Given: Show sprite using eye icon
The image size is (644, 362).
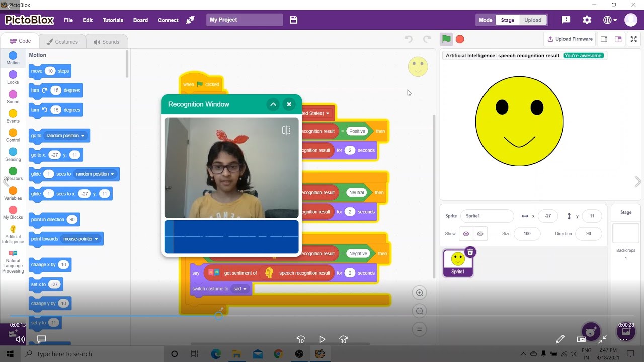Looking at the screenshot, I should tap(466, 234).
